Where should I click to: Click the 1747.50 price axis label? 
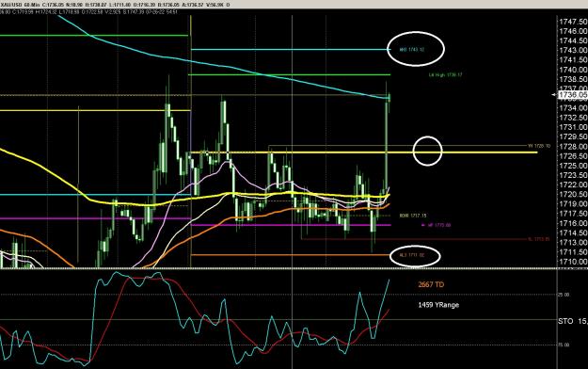(573, 22)
